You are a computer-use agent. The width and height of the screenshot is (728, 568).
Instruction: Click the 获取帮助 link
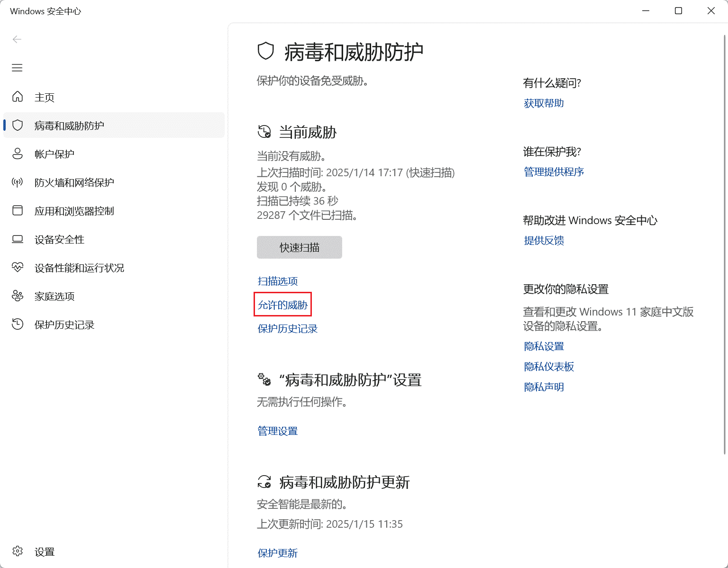point(544,103)
